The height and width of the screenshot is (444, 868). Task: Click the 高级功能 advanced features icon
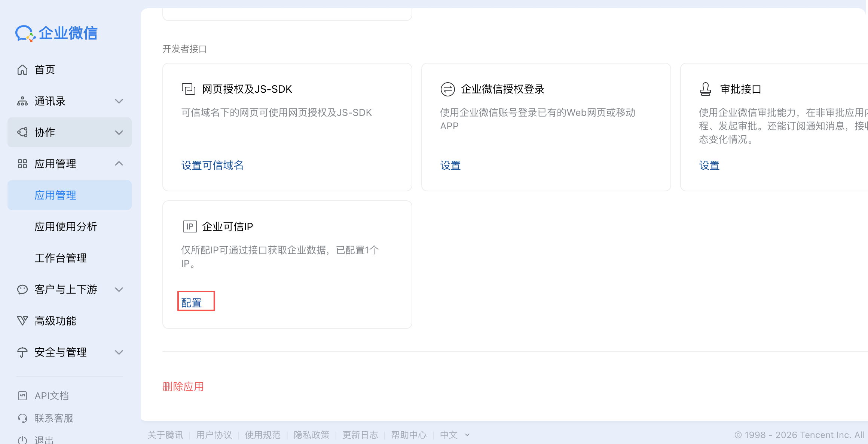point(22,321)
